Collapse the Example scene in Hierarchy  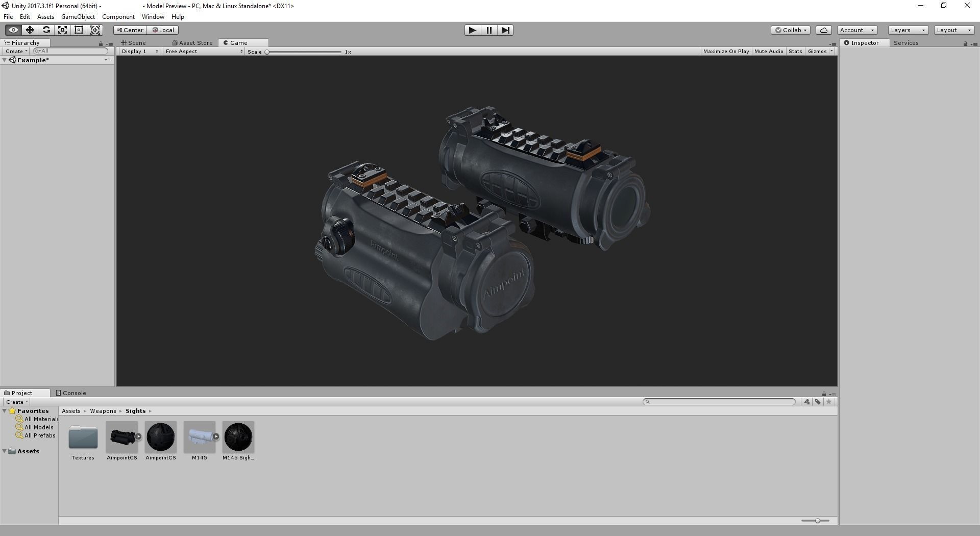coord(5,60)
